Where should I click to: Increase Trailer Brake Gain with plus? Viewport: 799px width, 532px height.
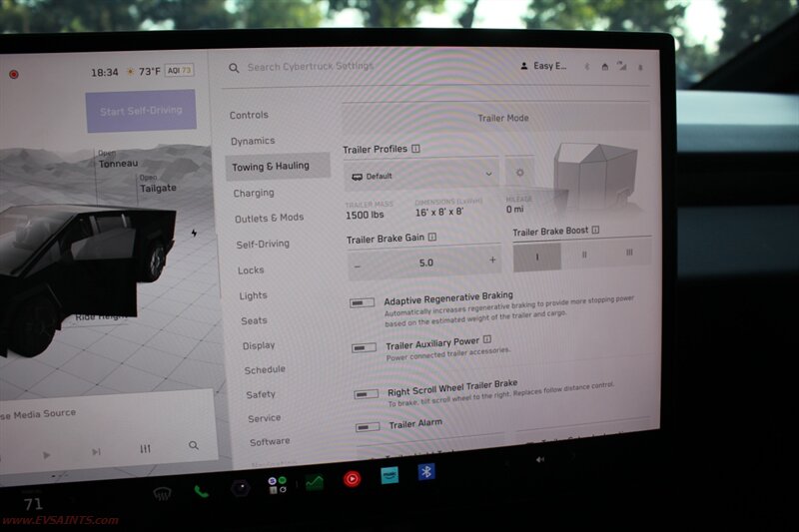click(x=492, y=260)
